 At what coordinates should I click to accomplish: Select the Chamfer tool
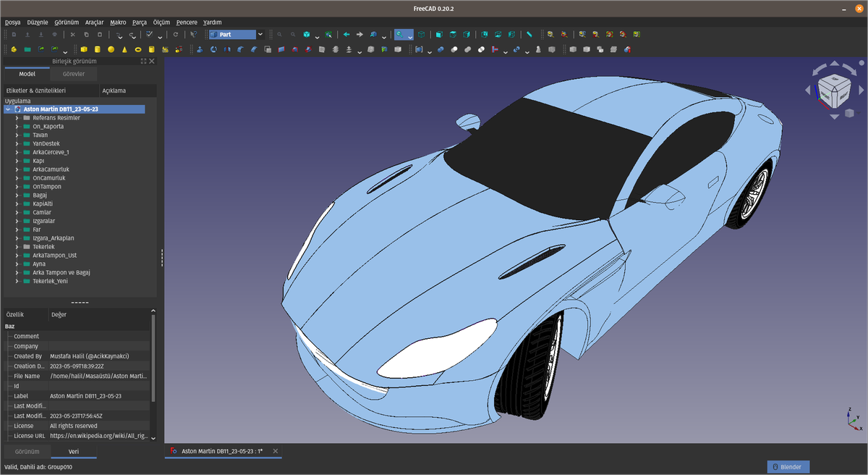click(254, 49)
